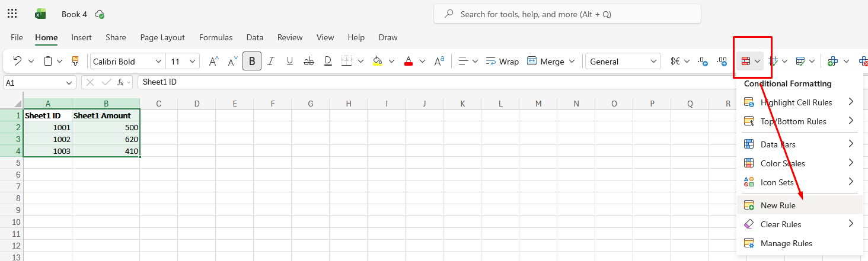Click the cloud save status icon

(x=100, y=14)
